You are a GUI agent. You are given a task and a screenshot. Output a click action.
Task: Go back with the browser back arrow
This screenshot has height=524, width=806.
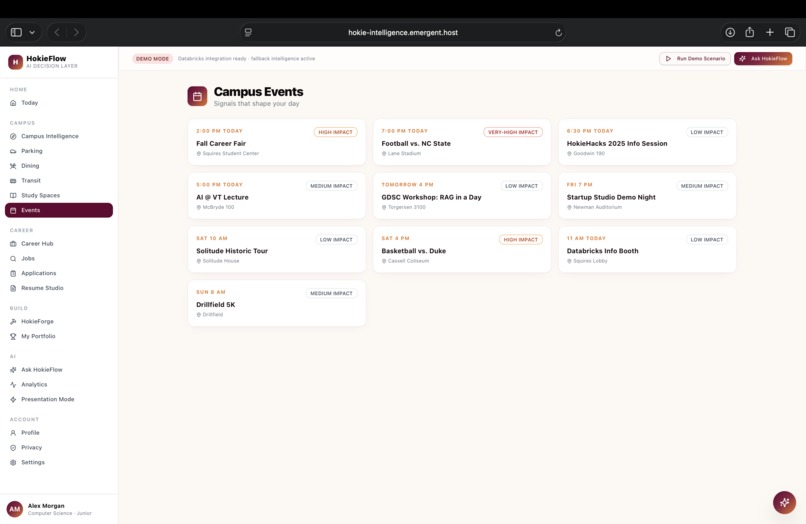pyautogui.click(x=57, y=32)
